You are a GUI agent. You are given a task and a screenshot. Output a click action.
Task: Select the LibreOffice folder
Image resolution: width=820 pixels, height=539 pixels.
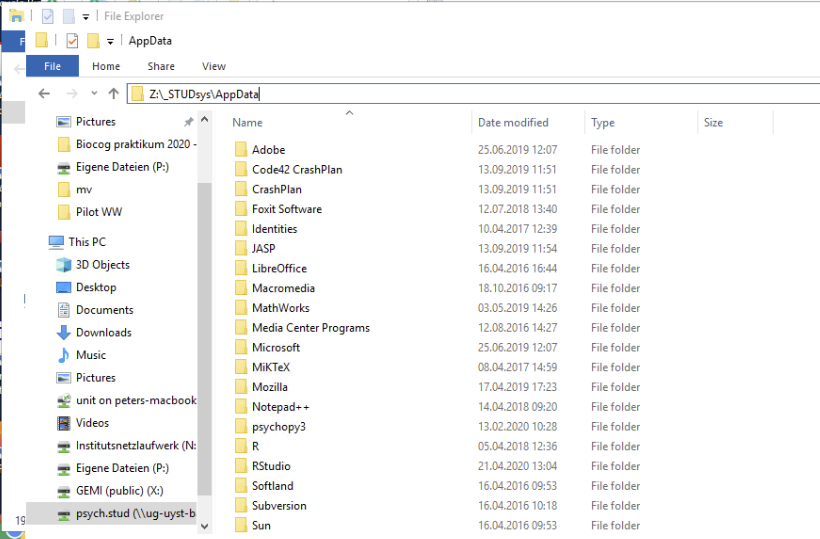[279, 269]
